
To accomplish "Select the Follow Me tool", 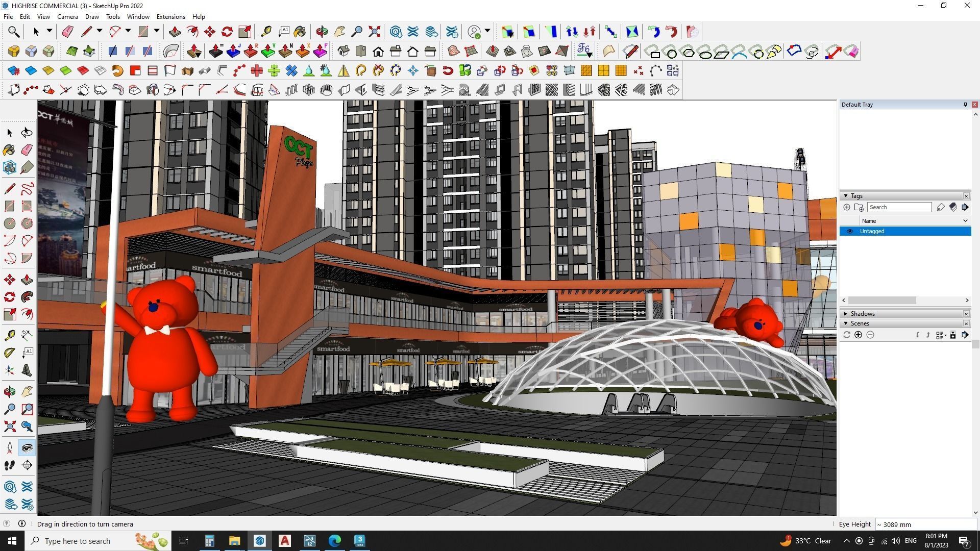I will coord(27,297).
